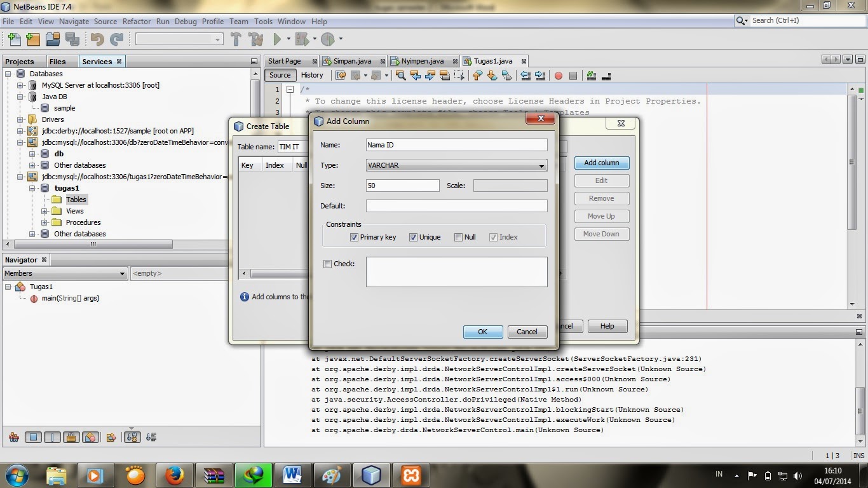The width and height of the screenshot is (868, 488).
Task: Expand the Drivers tree node
Action: pos(20,119)
